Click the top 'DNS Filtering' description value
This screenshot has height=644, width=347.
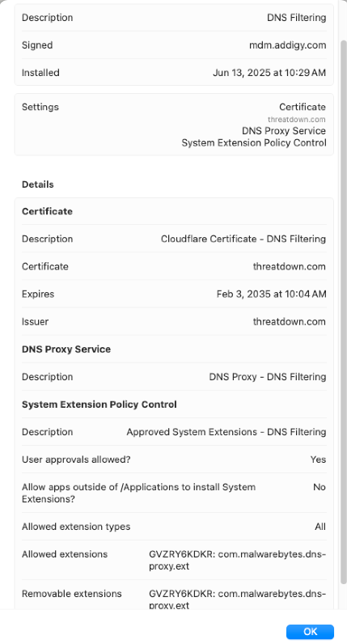coord(297,18)
